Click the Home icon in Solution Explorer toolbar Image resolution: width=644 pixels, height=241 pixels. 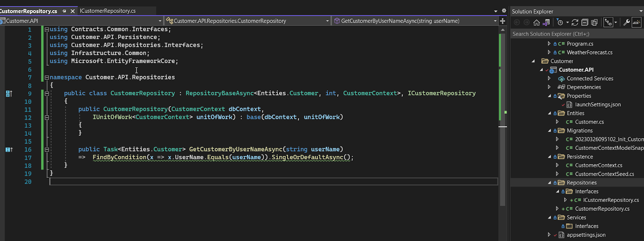click(537, 23)
